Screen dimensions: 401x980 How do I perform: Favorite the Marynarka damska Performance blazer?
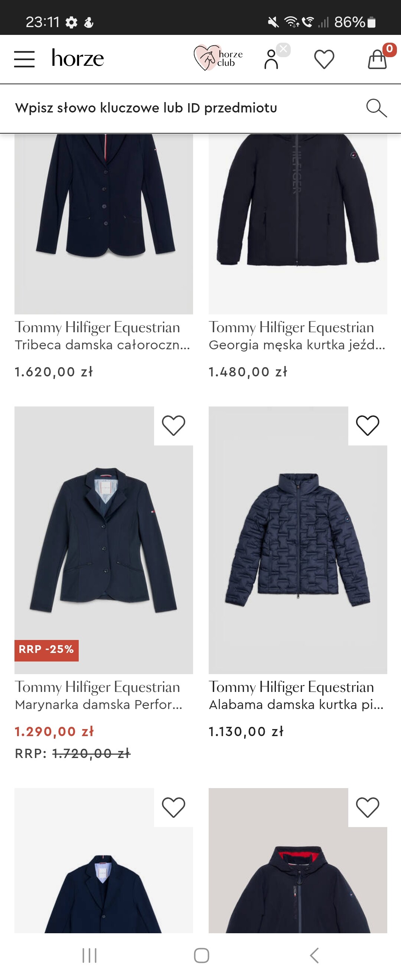coord(173,425)
